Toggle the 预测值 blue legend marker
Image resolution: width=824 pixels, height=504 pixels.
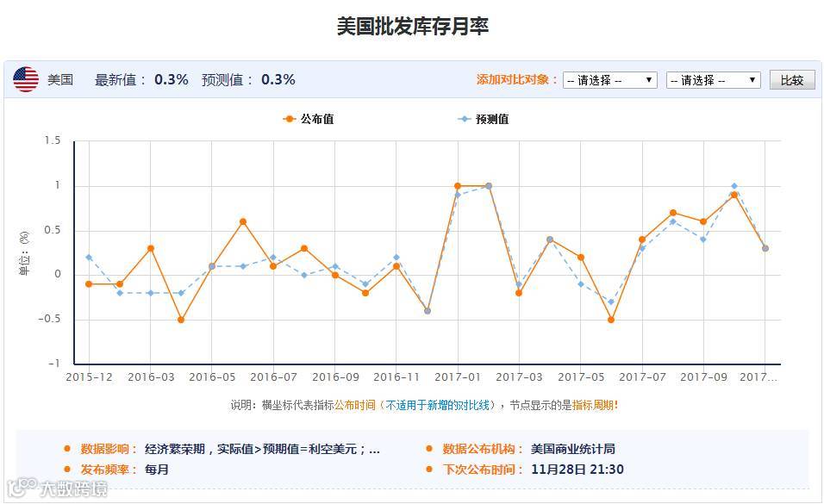coord(464,119)
